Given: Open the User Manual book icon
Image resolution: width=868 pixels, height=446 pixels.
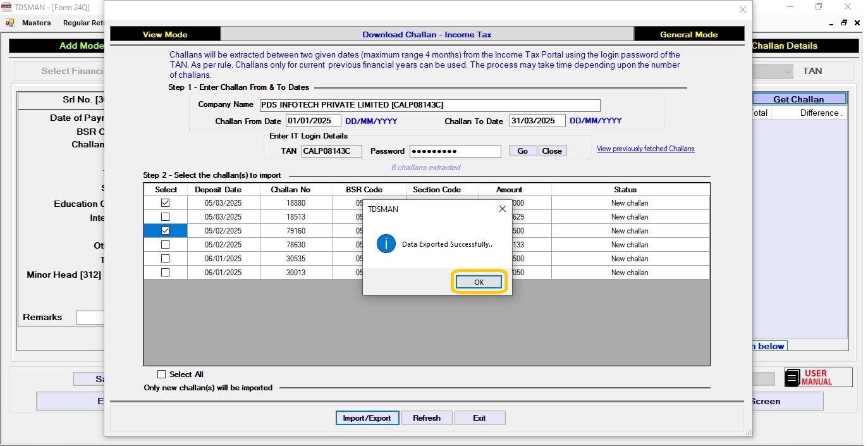Looking at the screenshot, I should (793, 378).
